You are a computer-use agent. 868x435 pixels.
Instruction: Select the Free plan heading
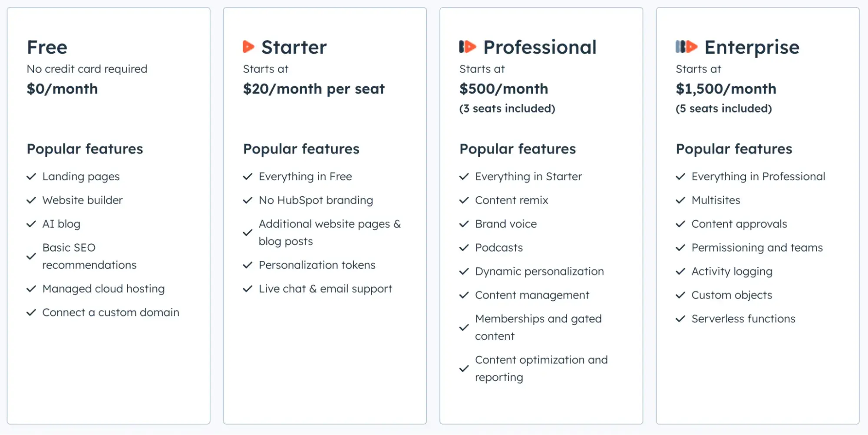(47, 47)
